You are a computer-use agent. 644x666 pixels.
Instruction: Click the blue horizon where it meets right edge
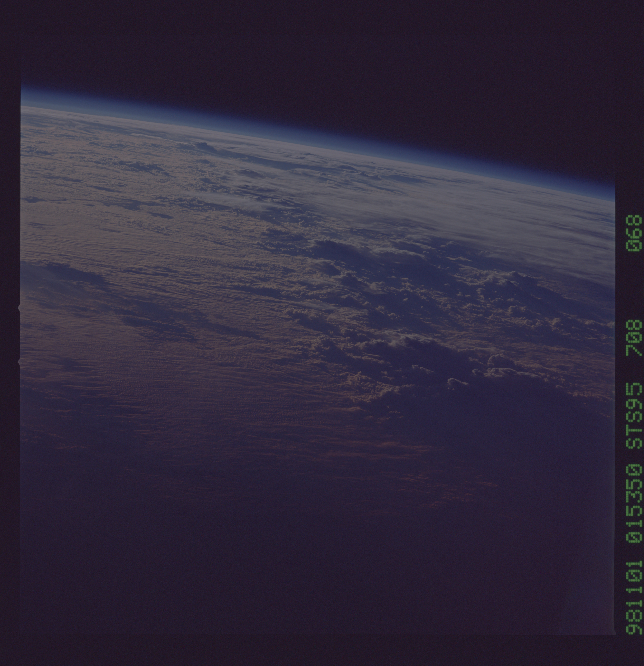[x=610, y=195]
